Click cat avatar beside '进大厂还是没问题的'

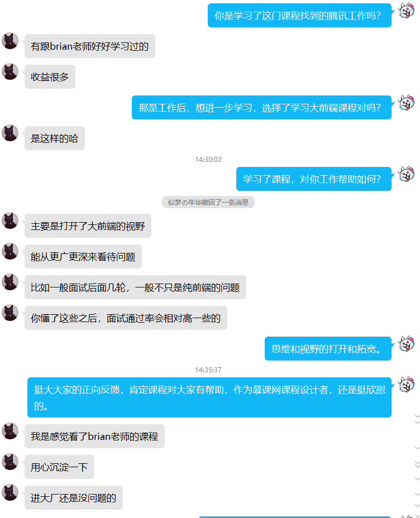point(10,492)
